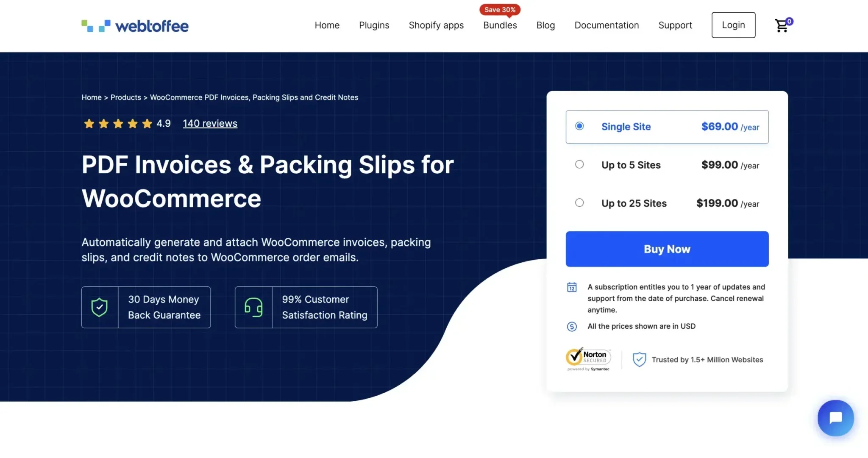
Task: Click the WebToffee logo
Action: coord(135,26)
